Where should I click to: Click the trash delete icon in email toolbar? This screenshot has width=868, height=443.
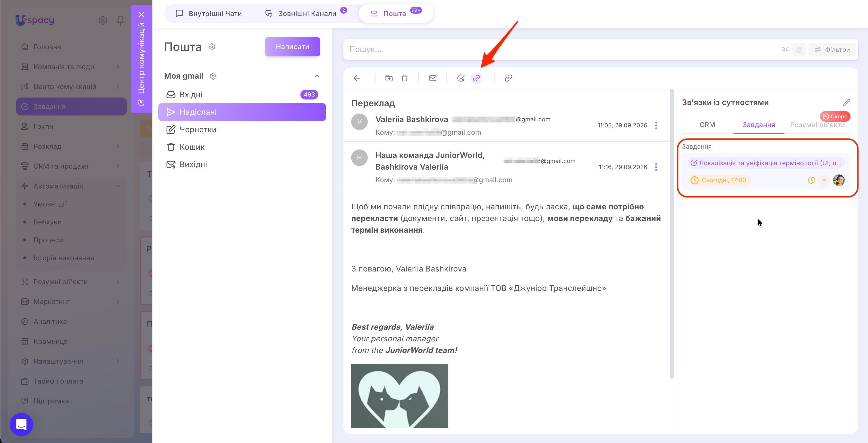pos(405,78)
